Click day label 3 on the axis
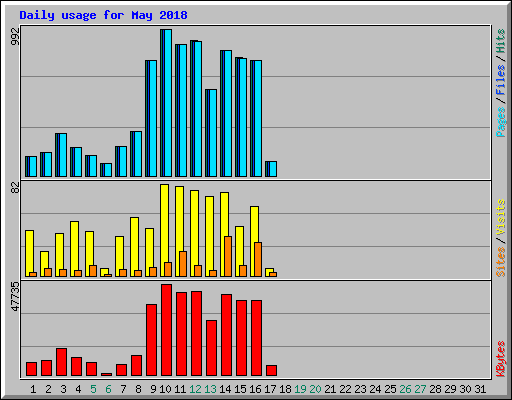This screenshot has width=512, height=400. 63,389
